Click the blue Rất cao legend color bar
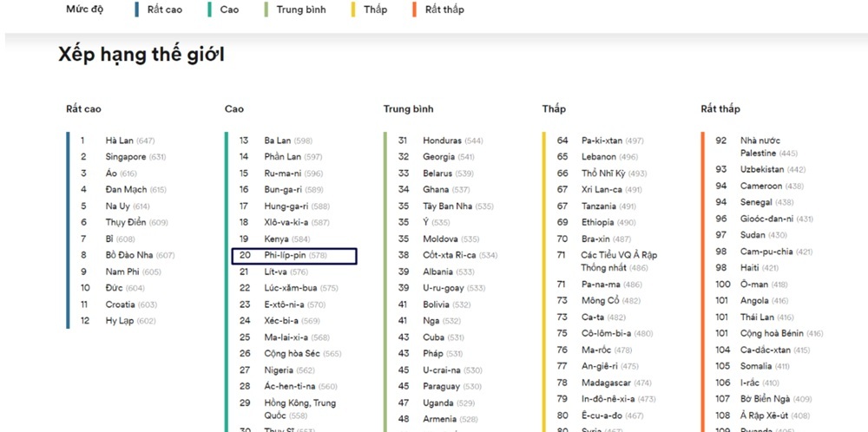 tap(137, 10)
